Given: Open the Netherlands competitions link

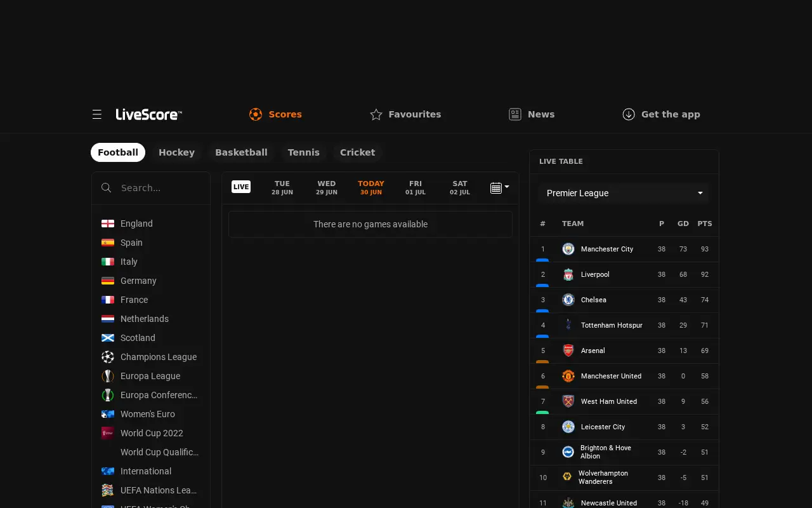Looking at the screenshot, I should click(151, 319).
